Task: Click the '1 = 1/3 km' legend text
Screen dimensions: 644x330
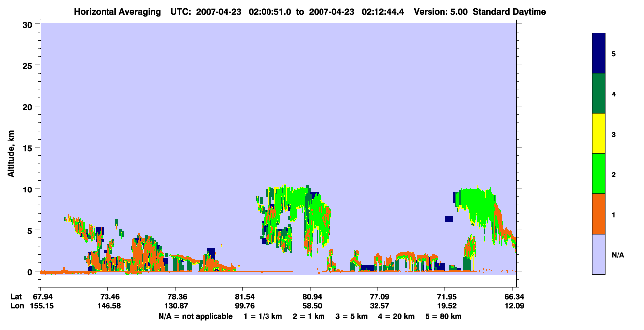Action: [263, 316]
